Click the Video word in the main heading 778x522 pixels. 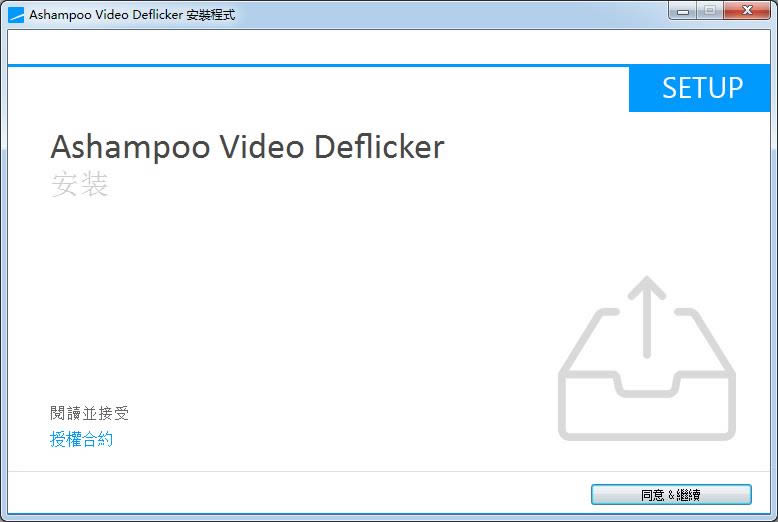pyautogui.click(x=262, y=147)
